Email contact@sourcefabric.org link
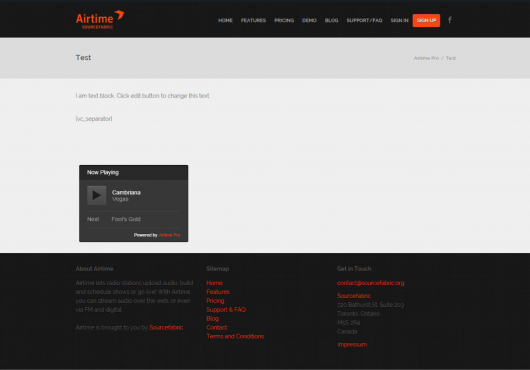Viewport: 530px width, 370px height. tap(370, 283)
